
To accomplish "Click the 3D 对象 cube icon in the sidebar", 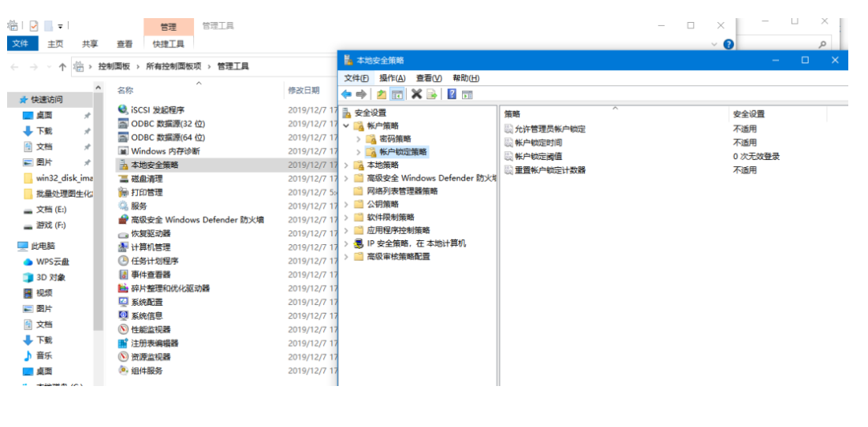I will coord(28,277).
